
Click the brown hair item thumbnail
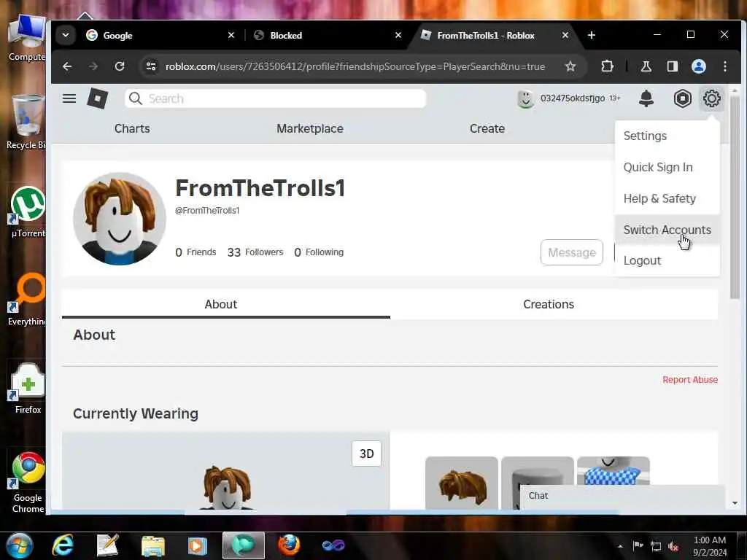(461, 483)
